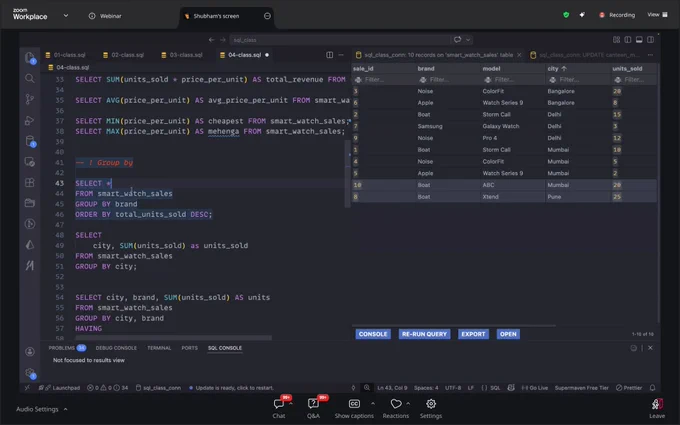Open more actions ellipsis in results group
The width and height of the screenshot is (680, 425).
pyautogui.click(x=650, y=55)
